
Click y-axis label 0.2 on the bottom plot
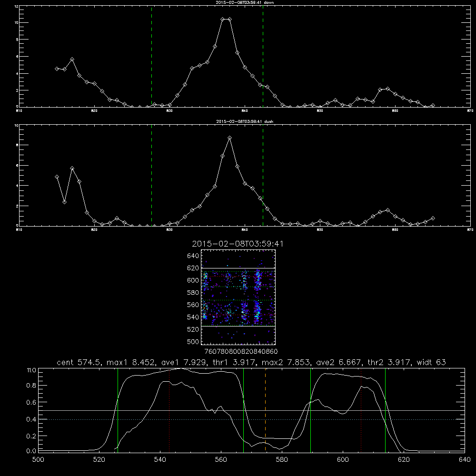coord(31,436)
